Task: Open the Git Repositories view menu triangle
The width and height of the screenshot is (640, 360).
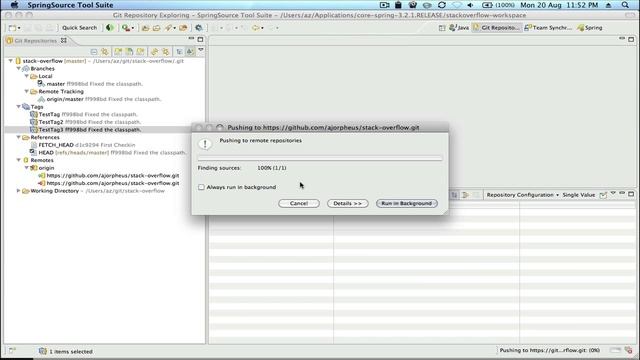Action: [x=201, y=50]
